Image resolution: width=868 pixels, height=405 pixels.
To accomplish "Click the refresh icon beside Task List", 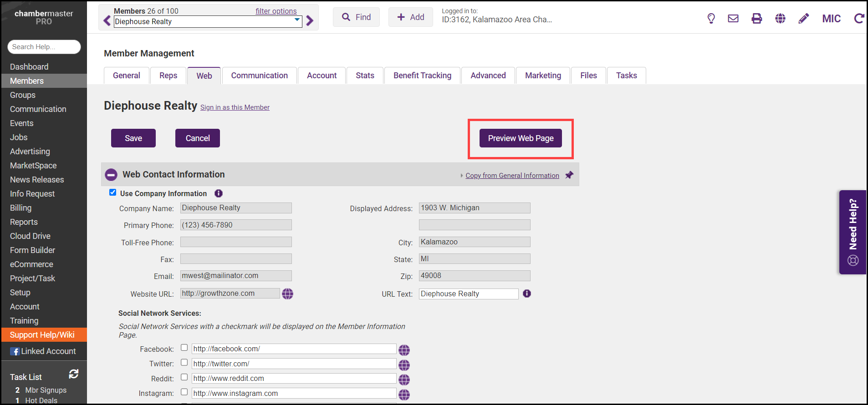I will click(74, 374).
